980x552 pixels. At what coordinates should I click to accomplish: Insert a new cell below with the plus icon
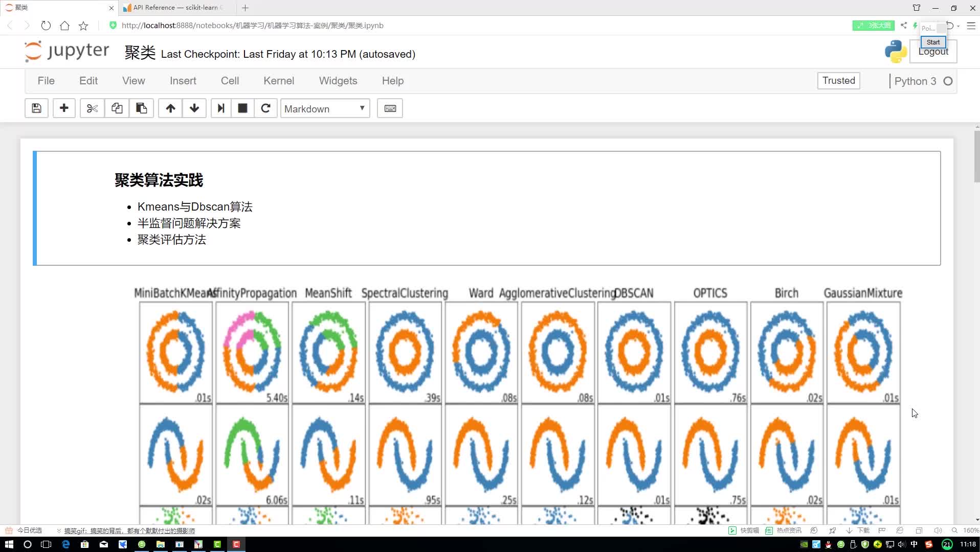[64, 108]
